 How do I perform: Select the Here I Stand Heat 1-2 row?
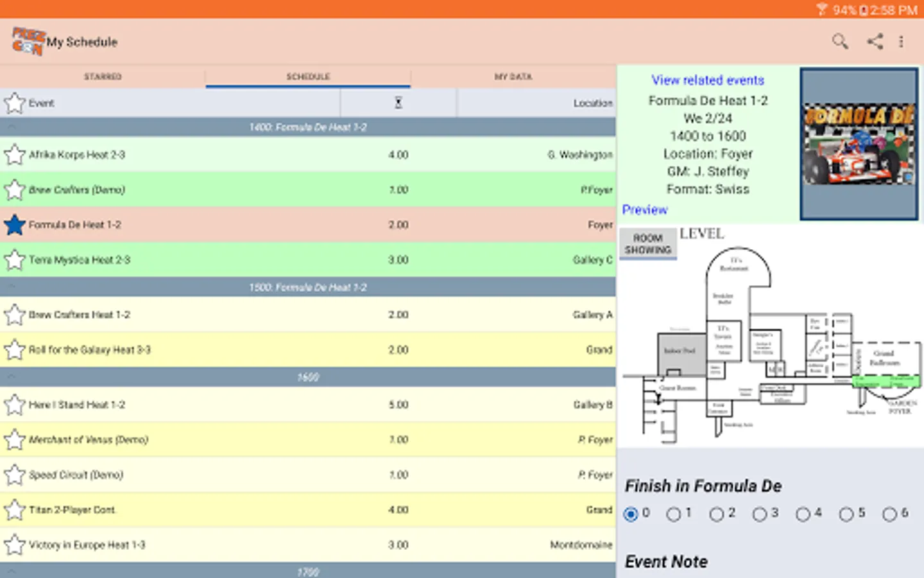[308, 405]
